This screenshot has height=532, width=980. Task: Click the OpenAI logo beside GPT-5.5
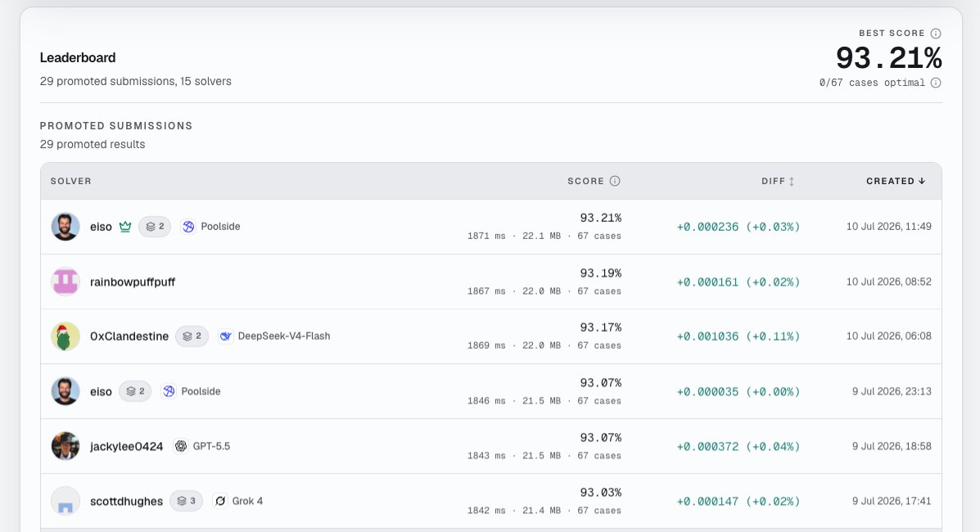tap(181, 446)
